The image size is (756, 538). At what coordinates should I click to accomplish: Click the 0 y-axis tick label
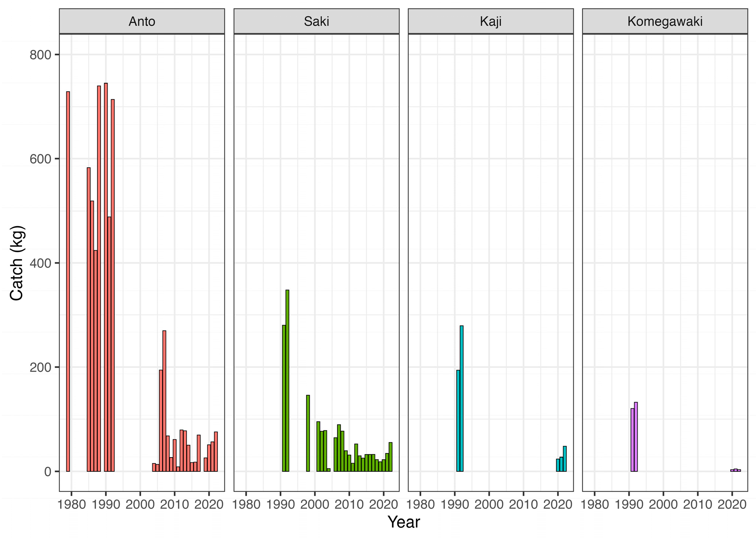pos(47,471)
